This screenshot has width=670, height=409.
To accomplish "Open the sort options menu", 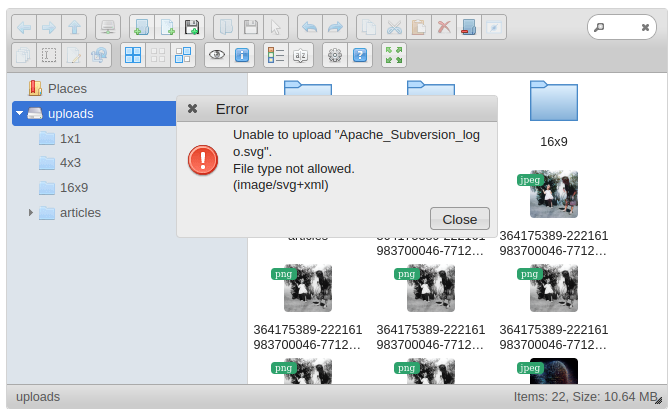I will pos(301,55).
